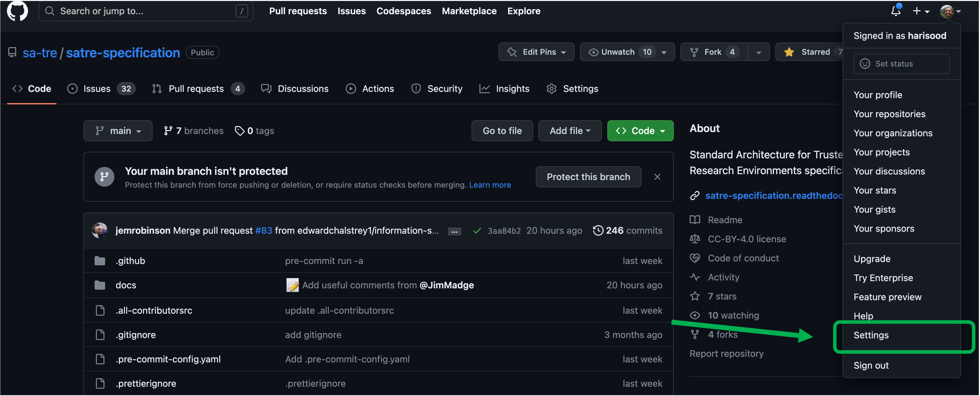Expand the main branch selector
980x396 pixels.
pos(118,131)
